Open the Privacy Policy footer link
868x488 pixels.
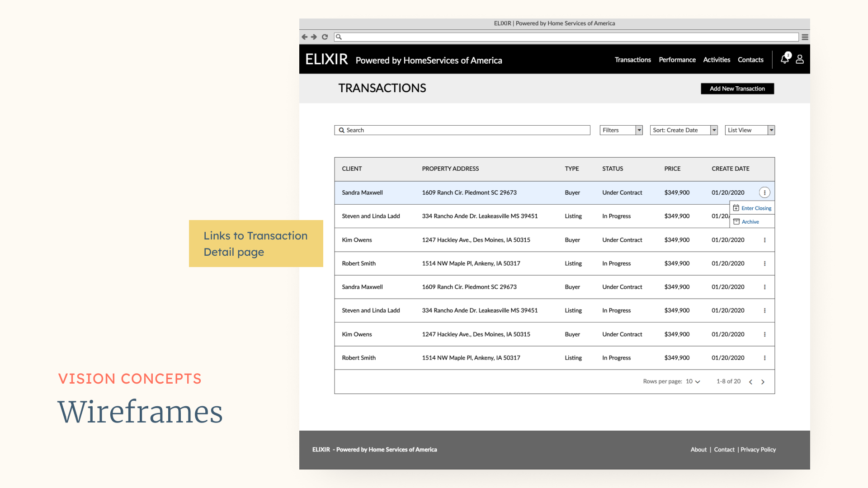pos(758,450)
